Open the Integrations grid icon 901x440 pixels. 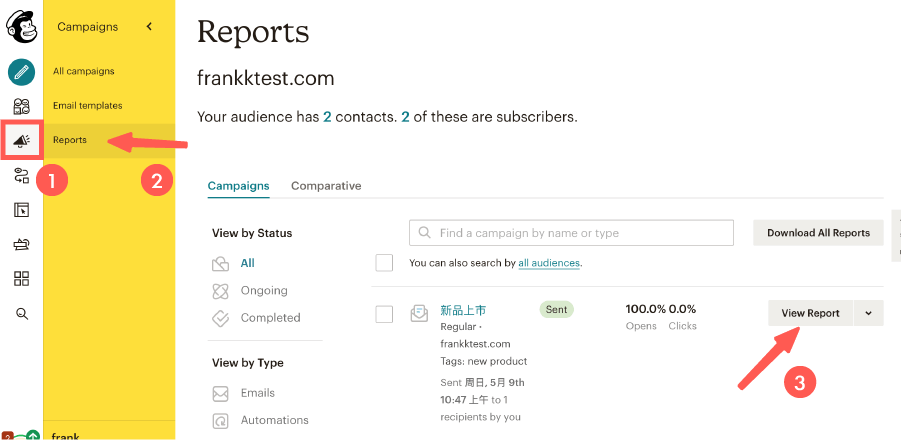click(21, 278)
